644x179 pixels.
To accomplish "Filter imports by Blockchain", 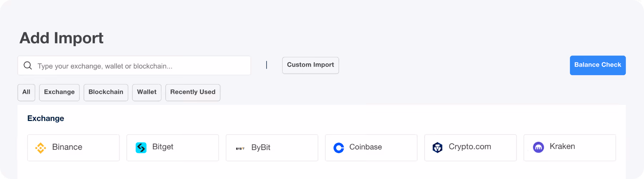I will 106,92.
